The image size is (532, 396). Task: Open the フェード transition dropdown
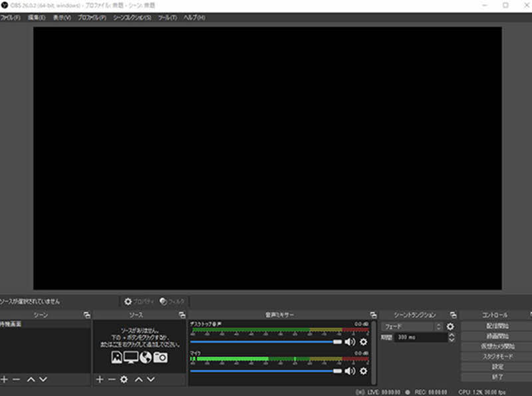411,326
